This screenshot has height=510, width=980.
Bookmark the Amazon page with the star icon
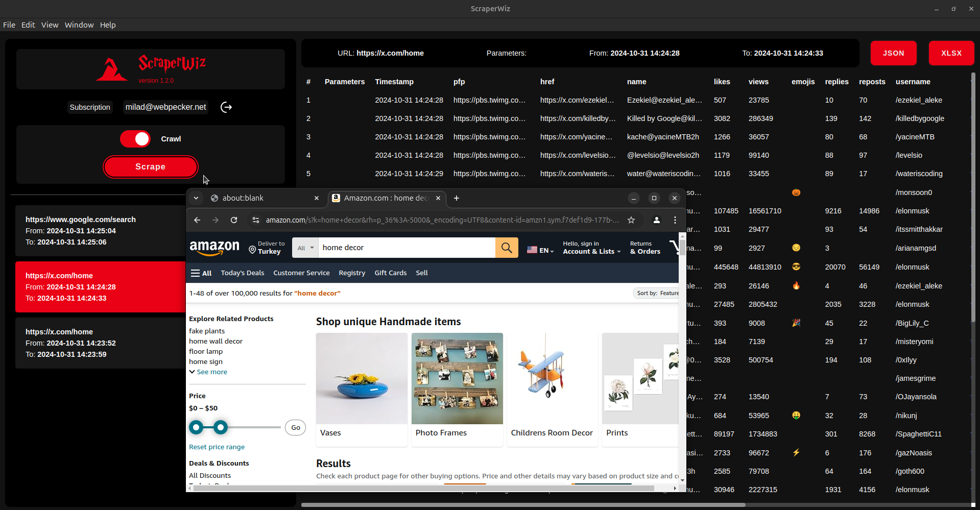631,220
